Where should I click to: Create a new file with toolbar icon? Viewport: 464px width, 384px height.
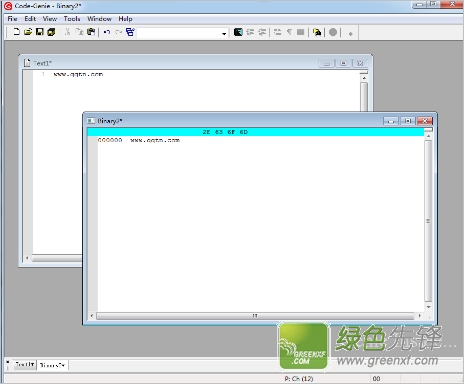(x=16, y=32)
